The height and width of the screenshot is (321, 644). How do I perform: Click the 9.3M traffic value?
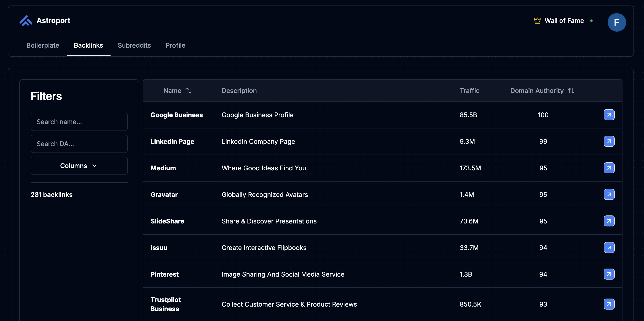tap(467, 141)
